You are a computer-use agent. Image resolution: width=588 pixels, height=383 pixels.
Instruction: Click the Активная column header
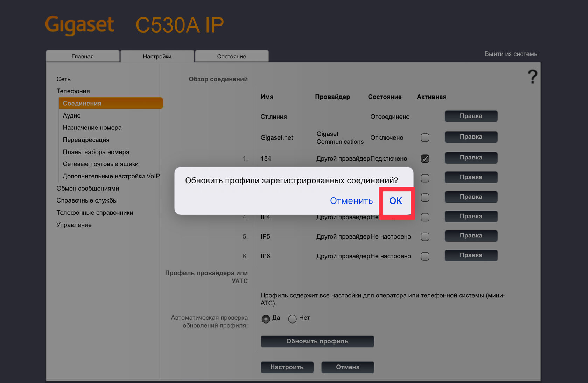432,97
